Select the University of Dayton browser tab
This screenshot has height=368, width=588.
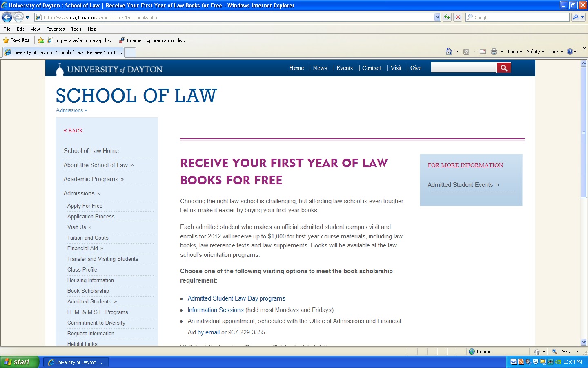[x=63, y=52]
